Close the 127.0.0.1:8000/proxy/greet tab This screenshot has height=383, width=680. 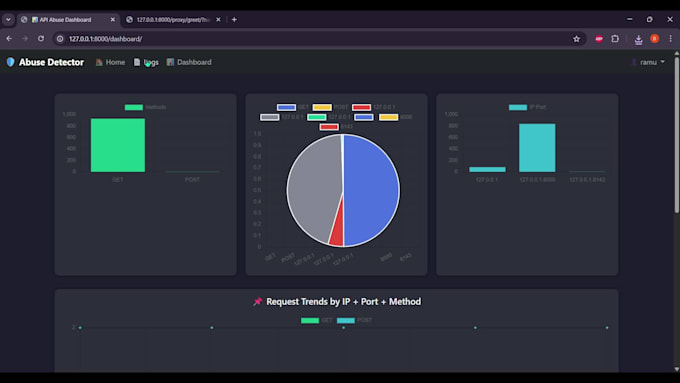point(218,20)
